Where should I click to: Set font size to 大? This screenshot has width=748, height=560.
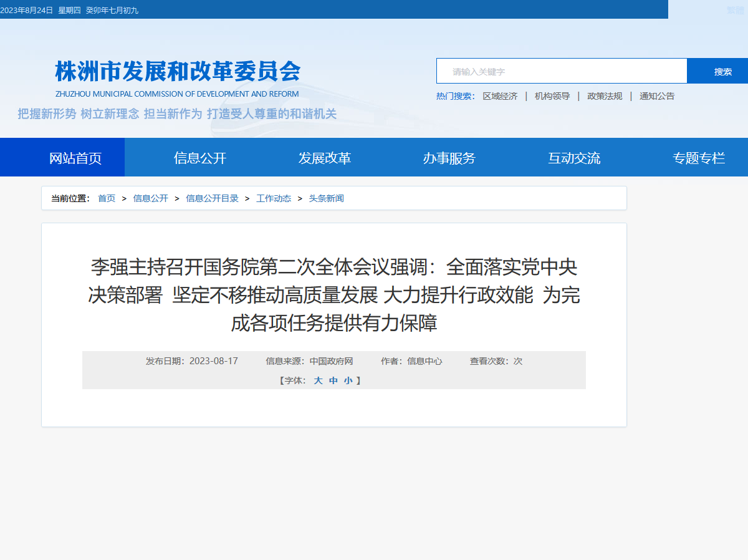pos(318,380)
